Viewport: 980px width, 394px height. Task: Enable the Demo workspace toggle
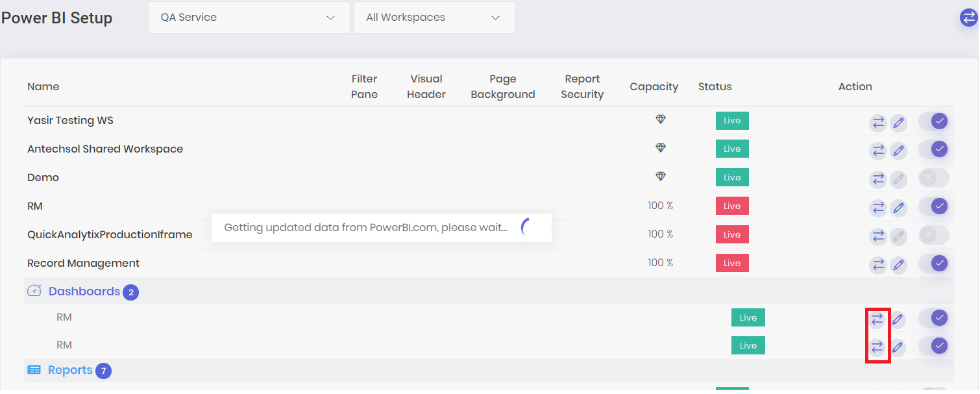(934, 177)
